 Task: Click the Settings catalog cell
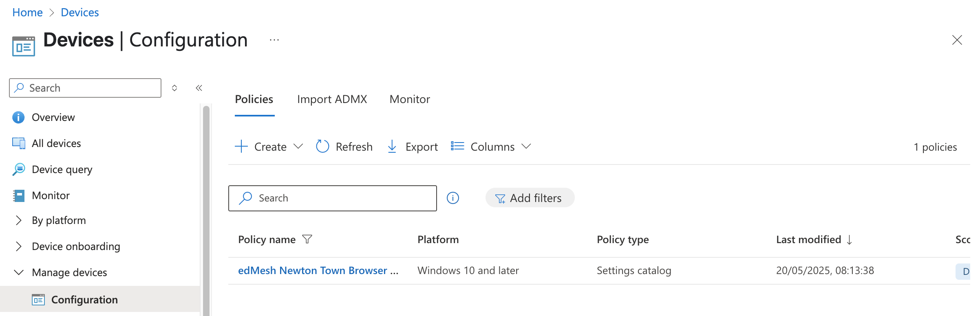(x=634, y=270)
